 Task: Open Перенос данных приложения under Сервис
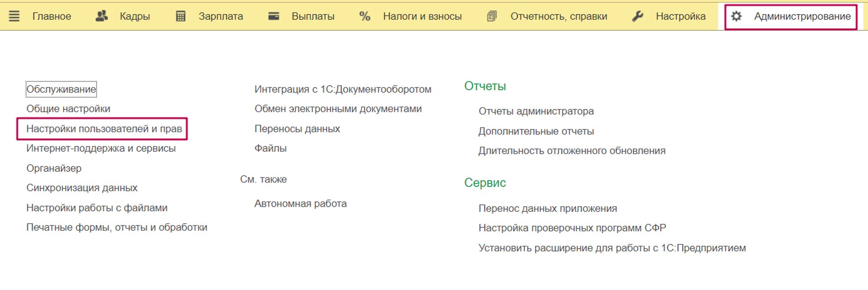[x=547, y=208]
